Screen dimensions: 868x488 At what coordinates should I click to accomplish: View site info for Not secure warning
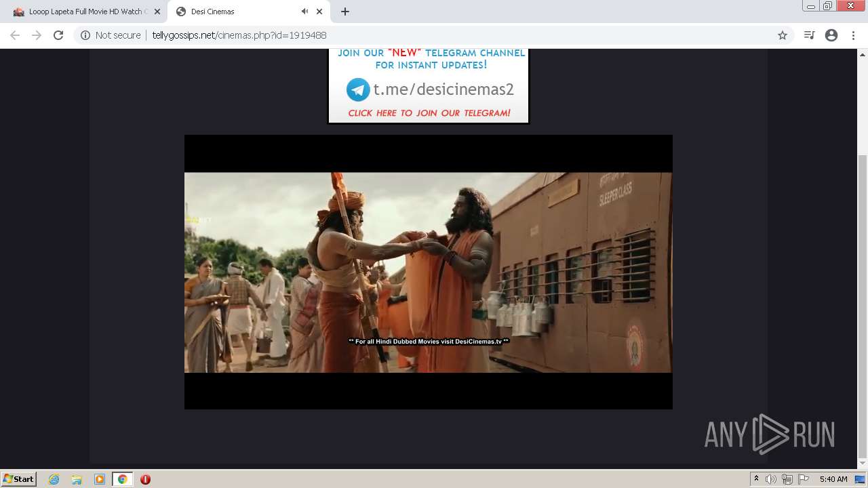point(110,35)
